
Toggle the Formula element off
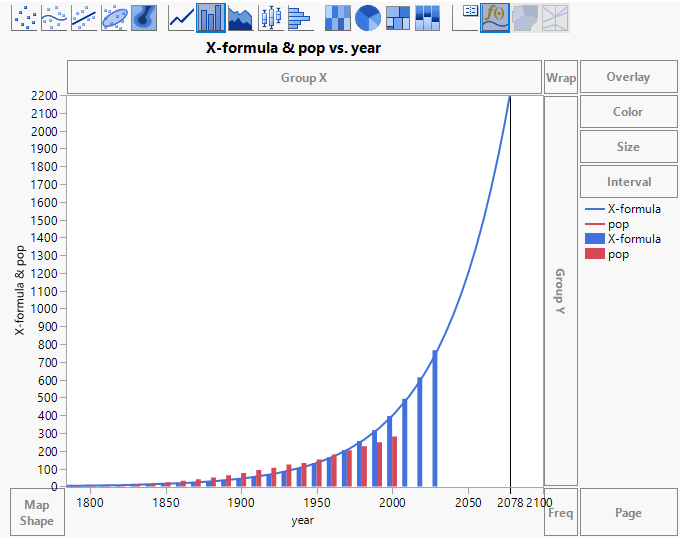(x=494, y=17)
